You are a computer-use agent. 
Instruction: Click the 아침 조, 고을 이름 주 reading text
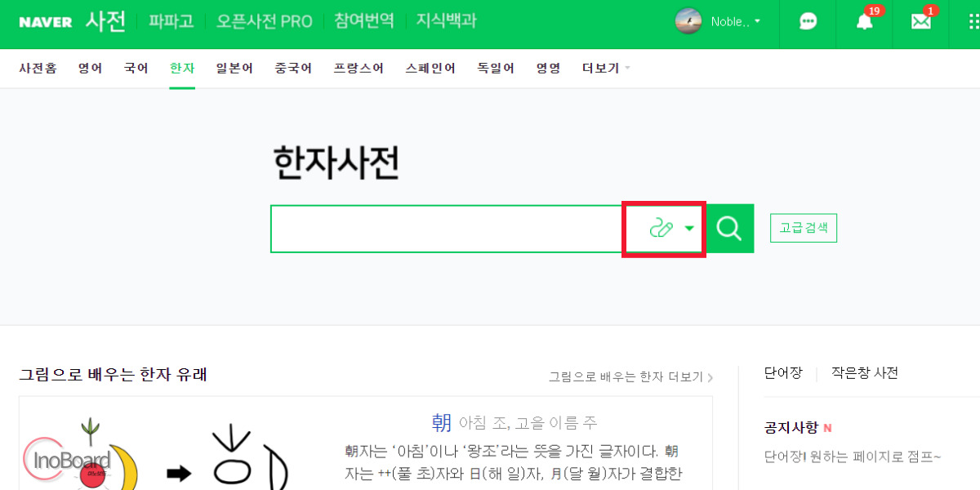click(528, 423)
